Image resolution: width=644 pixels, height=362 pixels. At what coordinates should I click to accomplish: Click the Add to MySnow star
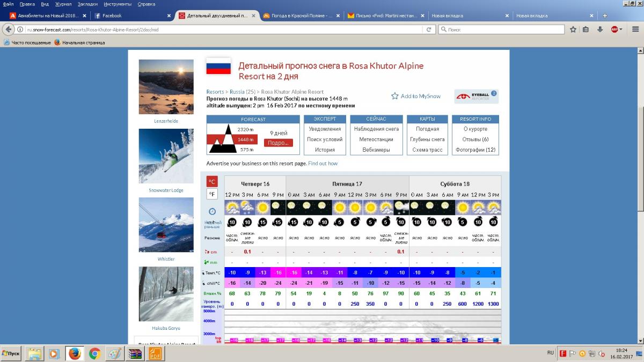[395, 96]
